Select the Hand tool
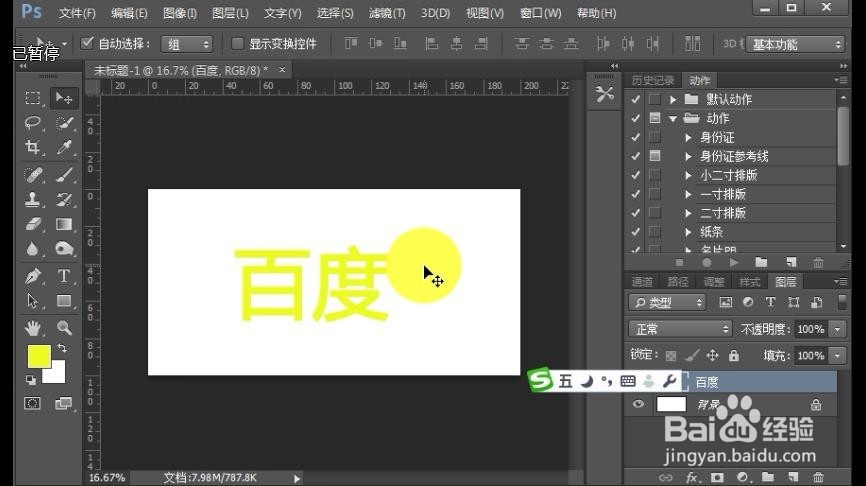This screenshot has width=866, height=486. (x=33, y=328)
